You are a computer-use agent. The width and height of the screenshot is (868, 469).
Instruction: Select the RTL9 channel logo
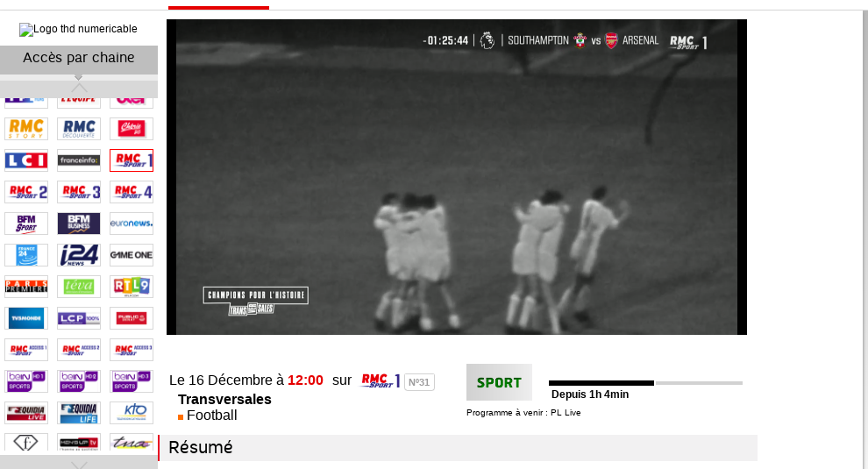click(132, 287)
